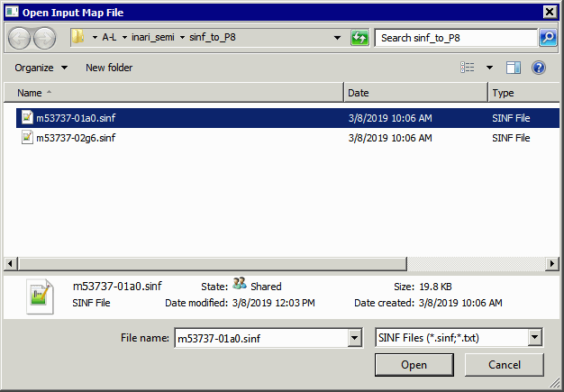Click date of m53737-01a0.sinf row
This screenshot has width=564, height=392.
[390, 118]
